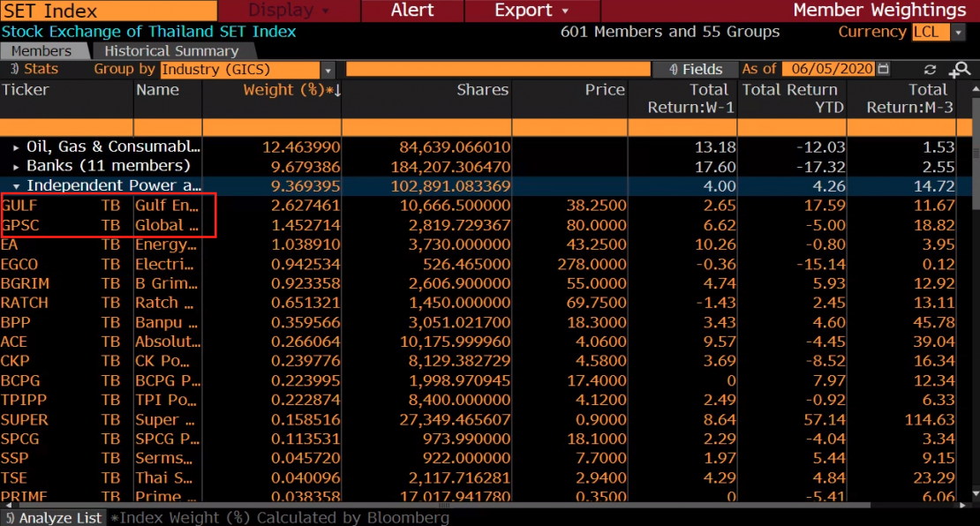Open the Group by Industry (GICS) dropdown
This screenshot has height=526, width=980.
tap(328, 69)
